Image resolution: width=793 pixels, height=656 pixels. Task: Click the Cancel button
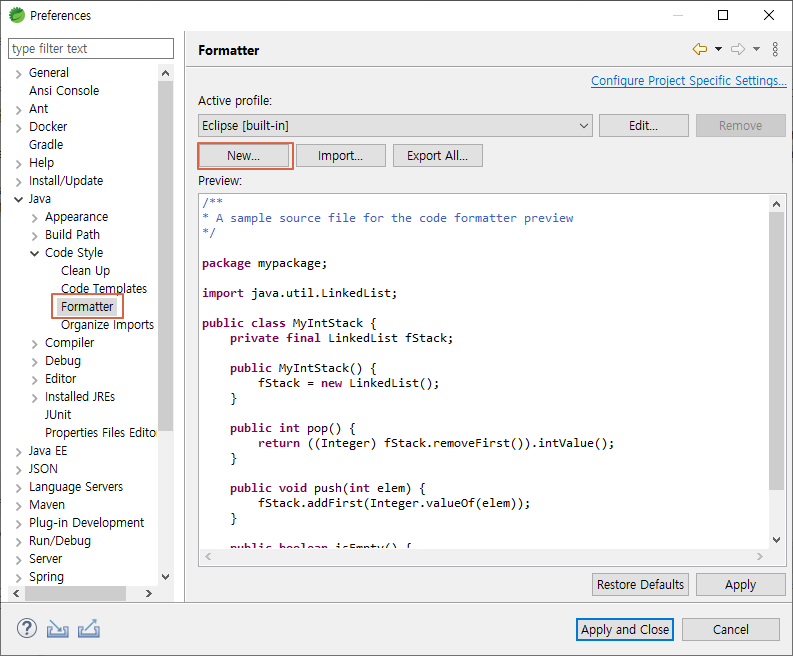(731, 630)
